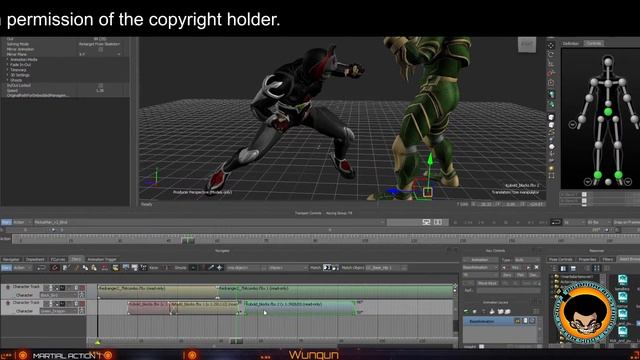Toggle lock on the BaseAnimation layer
640x360 pixels.
coord(525,321)
